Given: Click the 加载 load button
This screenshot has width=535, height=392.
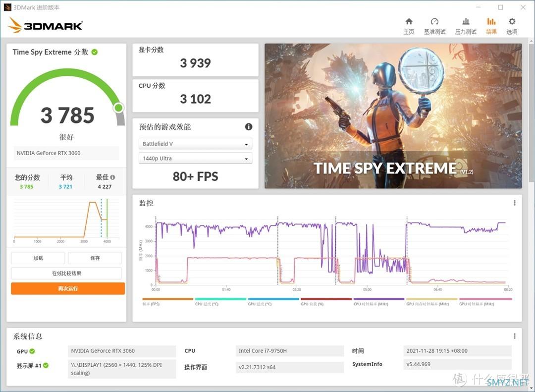Looking at the screenshot, I should [x=38, y=258].
